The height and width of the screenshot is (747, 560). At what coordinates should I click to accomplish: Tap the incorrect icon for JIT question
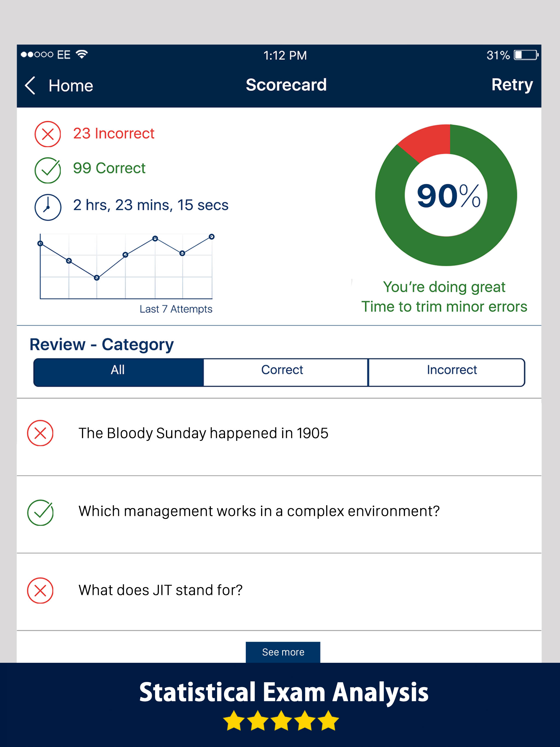point(40,590)
